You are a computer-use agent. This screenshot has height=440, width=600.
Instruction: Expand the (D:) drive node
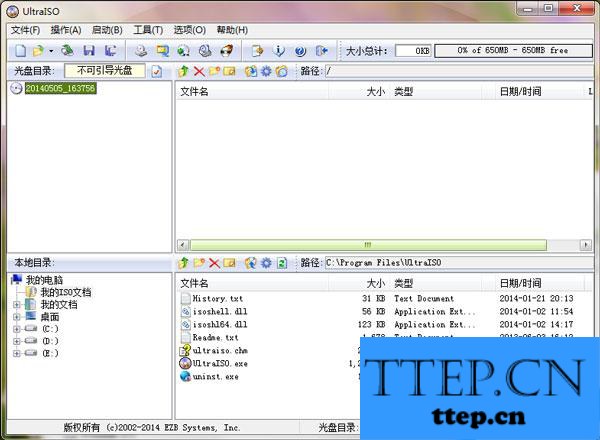[x=16, y=341]
